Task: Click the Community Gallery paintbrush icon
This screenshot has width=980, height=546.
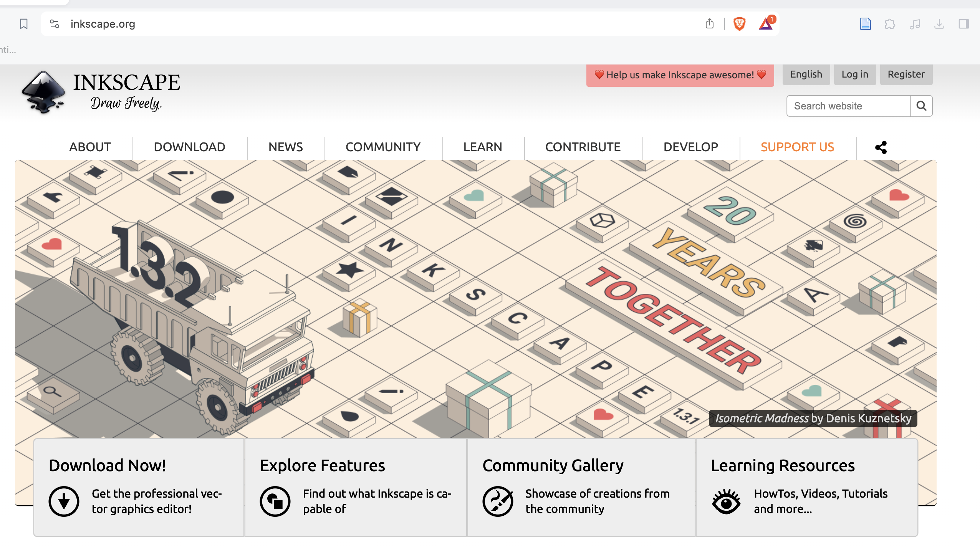Action: pos(498,501)
